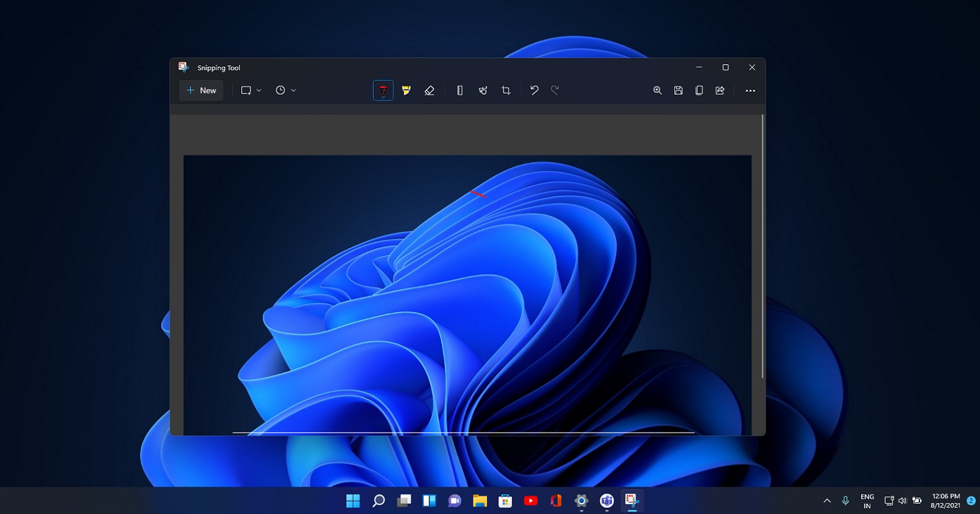Select the yellow Highlighter tool
980x514 pixels.
406,91
